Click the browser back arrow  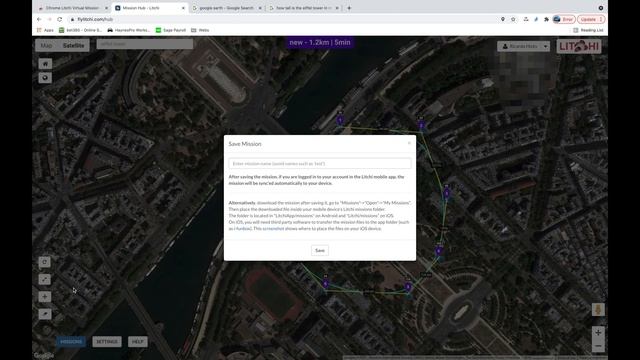39,19
